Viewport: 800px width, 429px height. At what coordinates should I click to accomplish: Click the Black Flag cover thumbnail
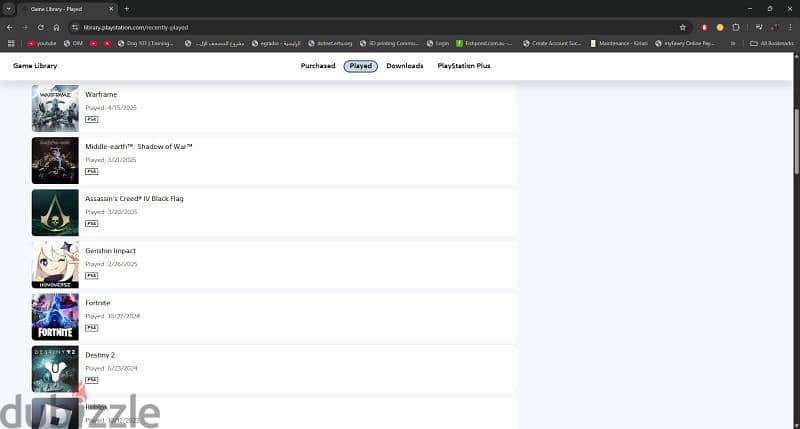pyautogui.click(x=55, y=213)
